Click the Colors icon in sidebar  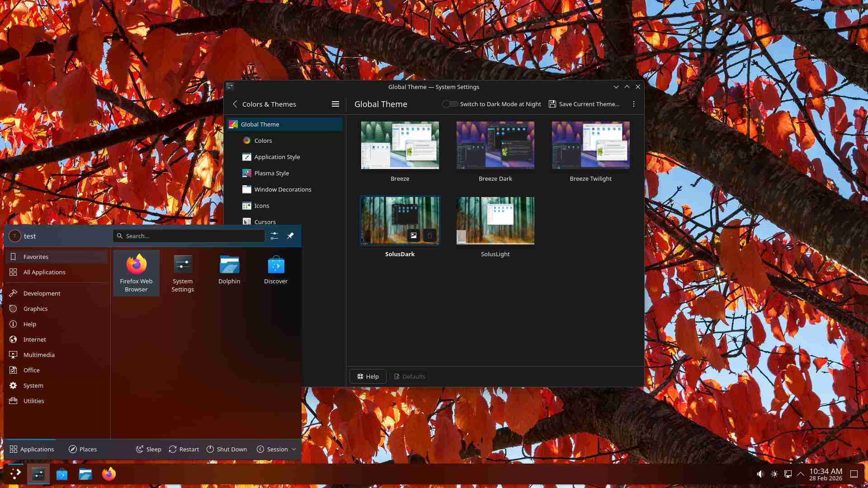point(246,141)
